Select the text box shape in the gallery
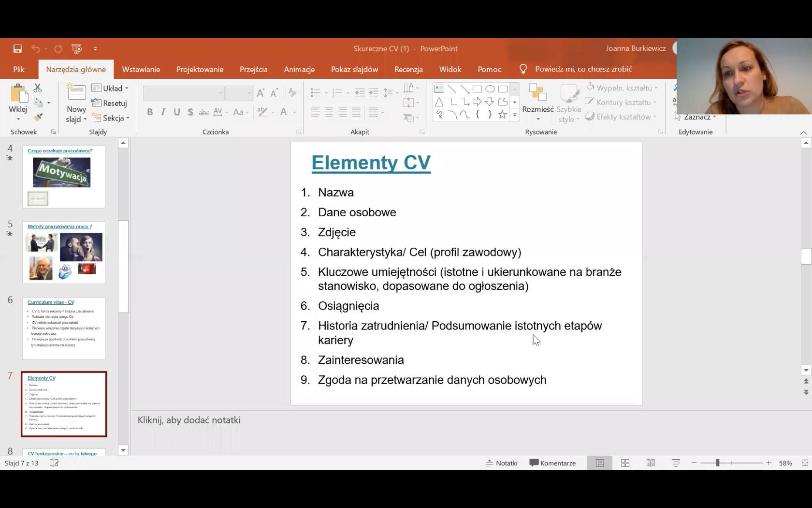812x508 pixels. [x=439, y=89]
